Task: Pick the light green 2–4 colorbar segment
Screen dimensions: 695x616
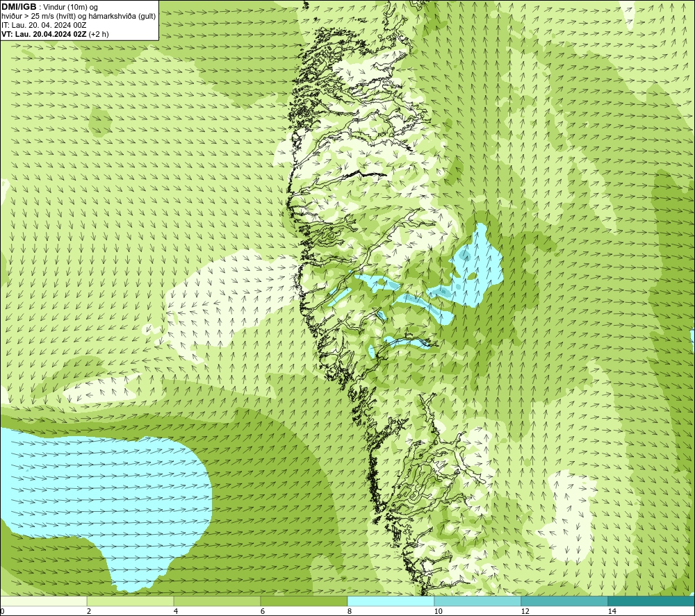Action: pyautogui.click(x=130, y=601)
